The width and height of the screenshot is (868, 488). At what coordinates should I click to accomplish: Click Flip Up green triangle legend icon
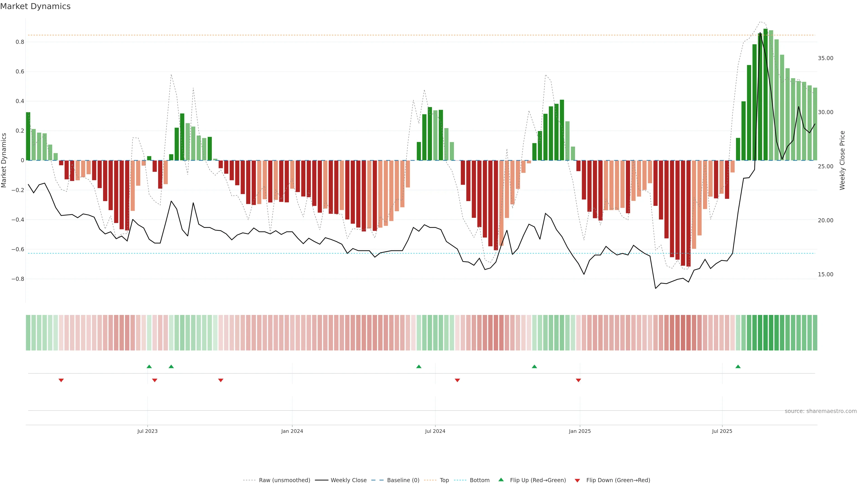point(501,480)
